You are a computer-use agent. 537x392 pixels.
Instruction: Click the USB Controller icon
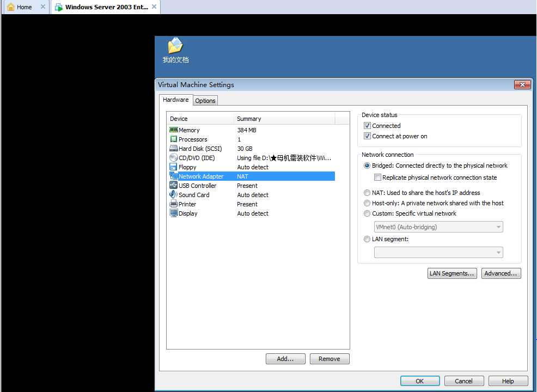pos(174,185)
